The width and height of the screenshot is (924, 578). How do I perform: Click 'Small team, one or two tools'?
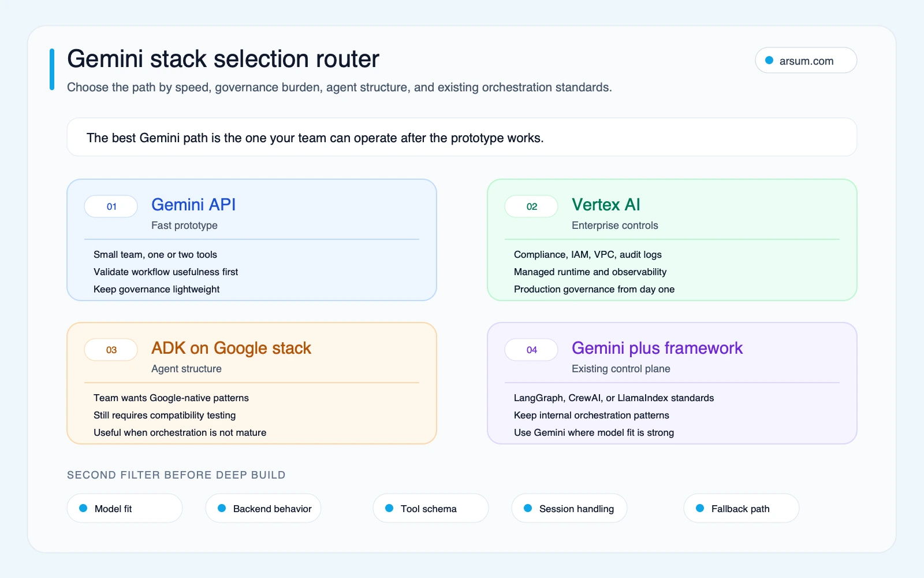click(155, 254)
